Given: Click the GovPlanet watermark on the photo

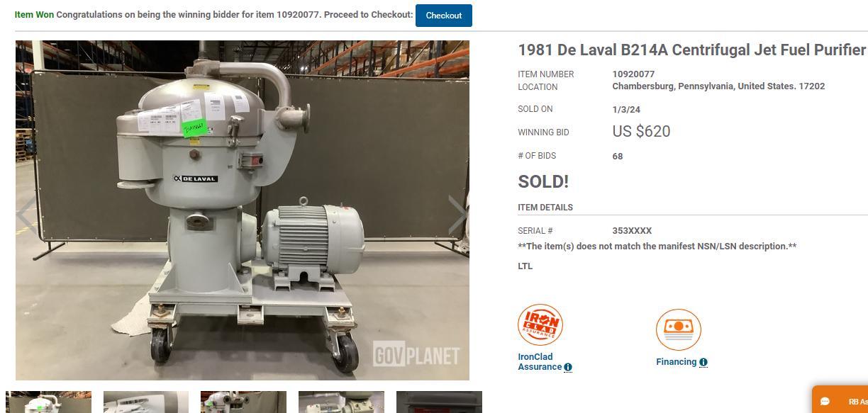Looking at the screenshot, I should (416, 355).
